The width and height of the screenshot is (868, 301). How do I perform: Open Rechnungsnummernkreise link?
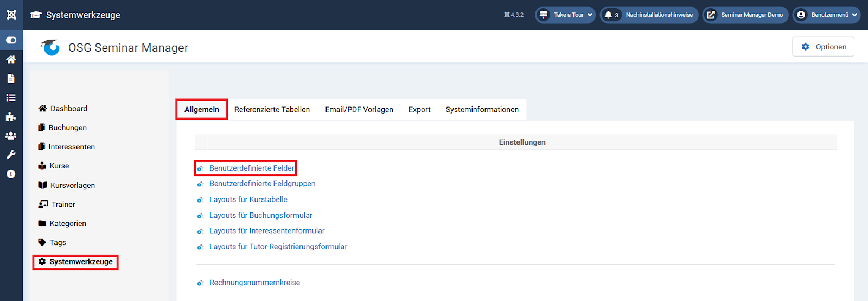(x=255, y=283)
